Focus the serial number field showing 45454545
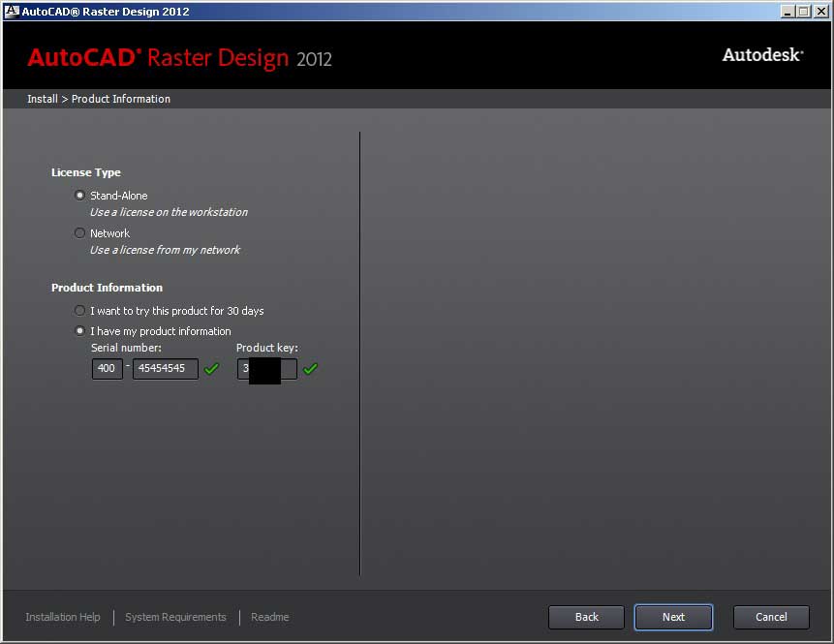834x644 pixels. (x=165, y=369)
